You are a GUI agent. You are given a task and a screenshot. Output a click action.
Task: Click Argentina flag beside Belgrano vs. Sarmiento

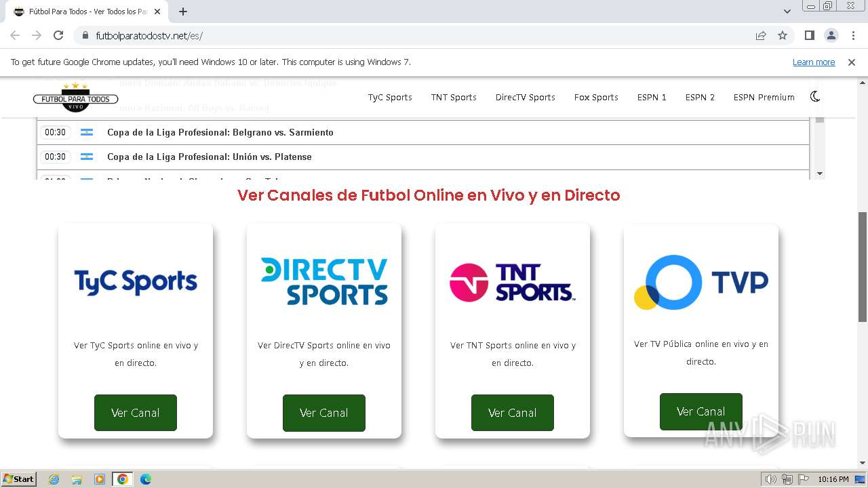pos(87,132)
